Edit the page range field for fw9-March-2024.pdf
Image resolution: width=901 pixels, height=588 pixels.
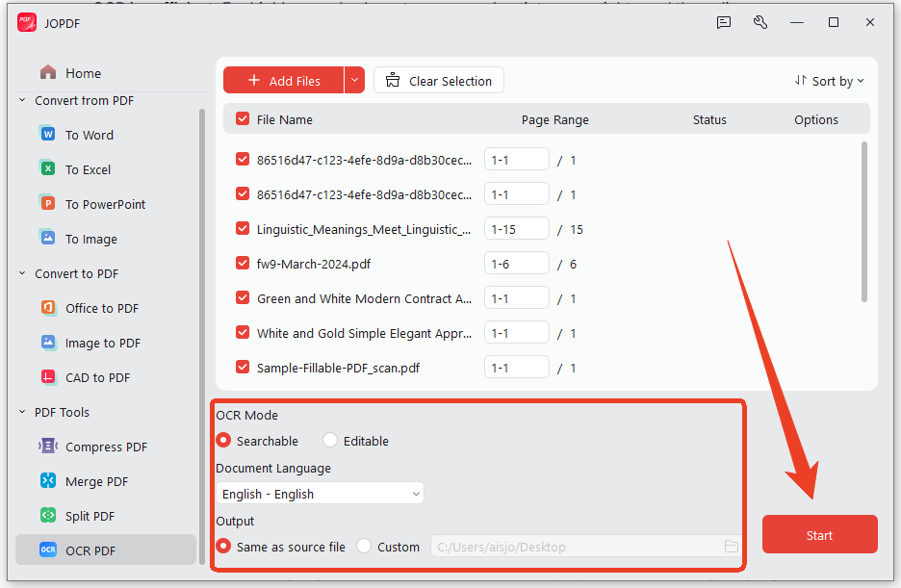tap(517, 263)
